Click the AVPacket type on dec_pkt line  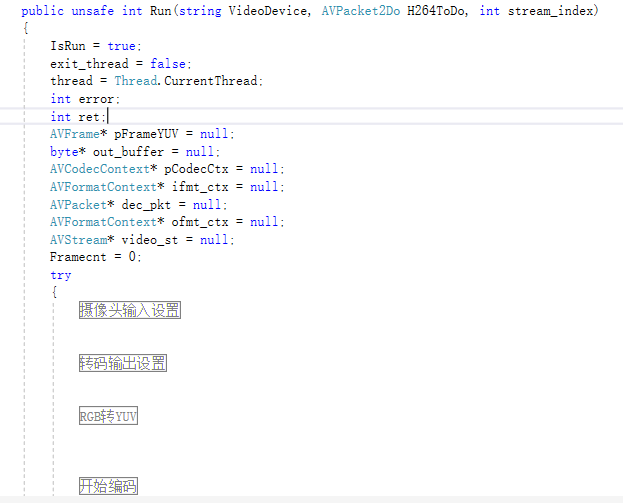[79, 205]
